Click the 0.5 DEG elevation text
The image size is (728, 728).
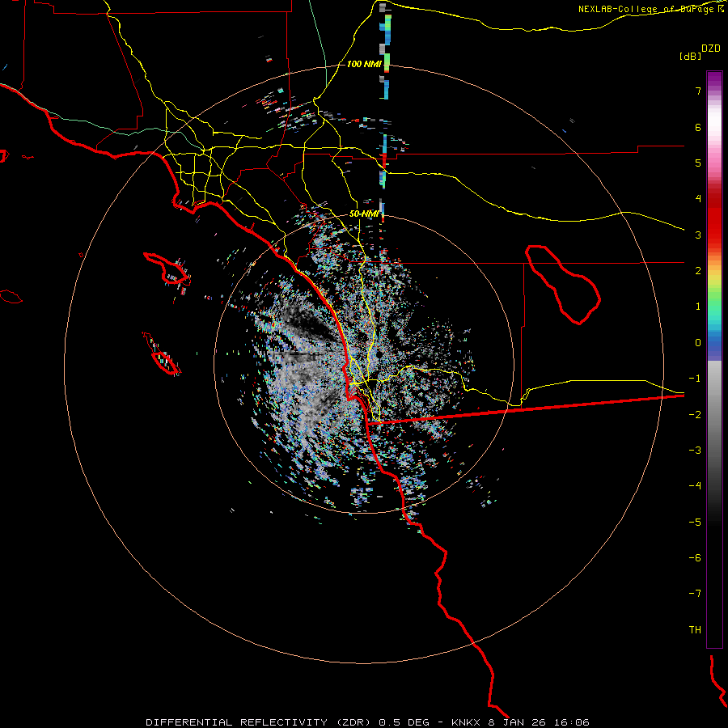click(404, 722)
